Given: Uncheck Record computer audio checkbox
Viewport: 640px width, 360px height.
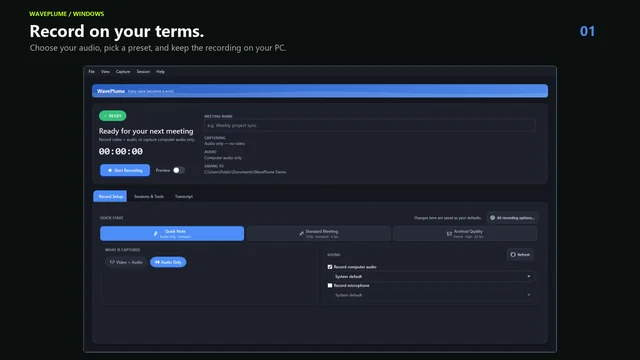Looking at the screenshot, I should click(330, 267).
